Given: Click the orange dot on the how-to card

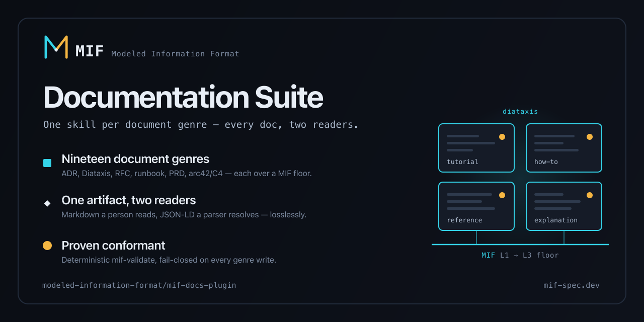Looking at the screenshot, I should 590,137.
